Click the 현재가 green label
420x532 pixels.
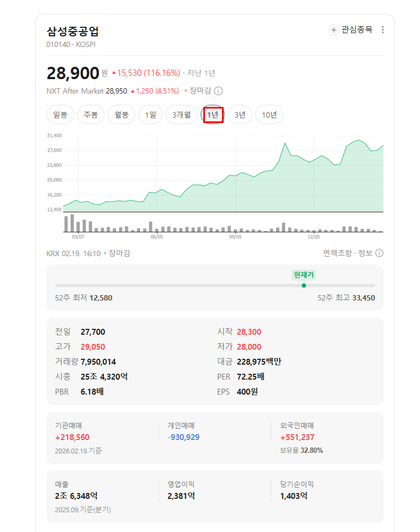click(304, 275)
